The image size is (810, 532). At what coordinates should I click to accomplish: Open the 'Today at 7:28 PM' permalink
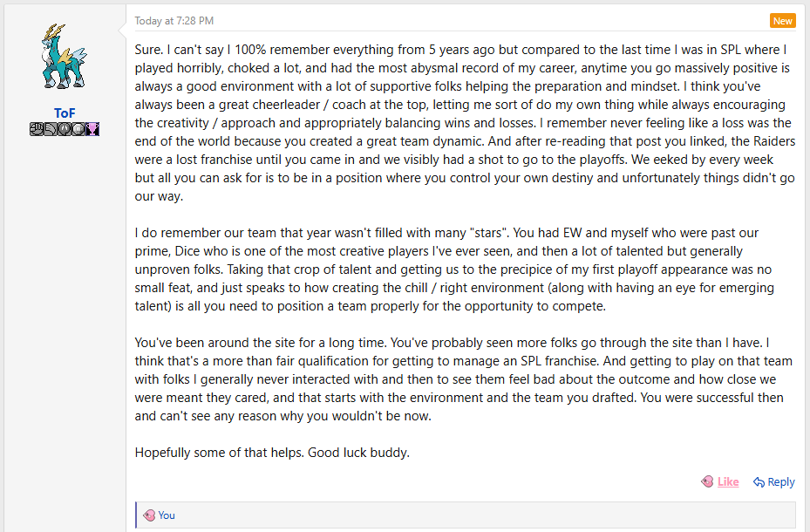click(x=174, y=21)
